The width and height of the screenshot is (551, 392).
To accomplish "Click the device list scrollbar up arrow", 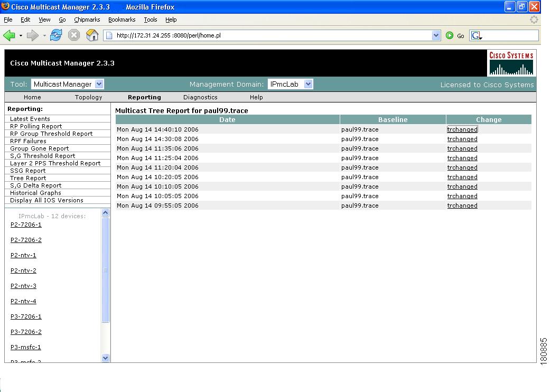I will click(106, 213).
